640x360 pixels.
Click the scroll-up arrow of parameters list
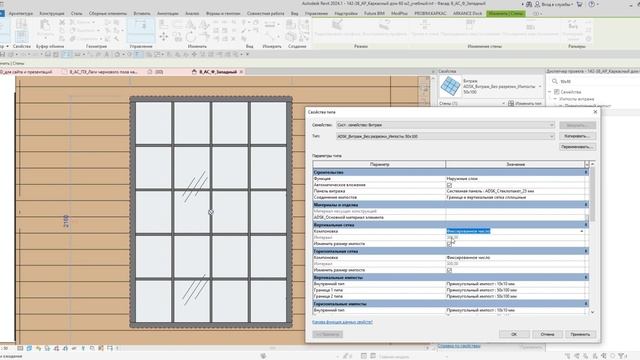pyautogui.click(x=592, y=164)
